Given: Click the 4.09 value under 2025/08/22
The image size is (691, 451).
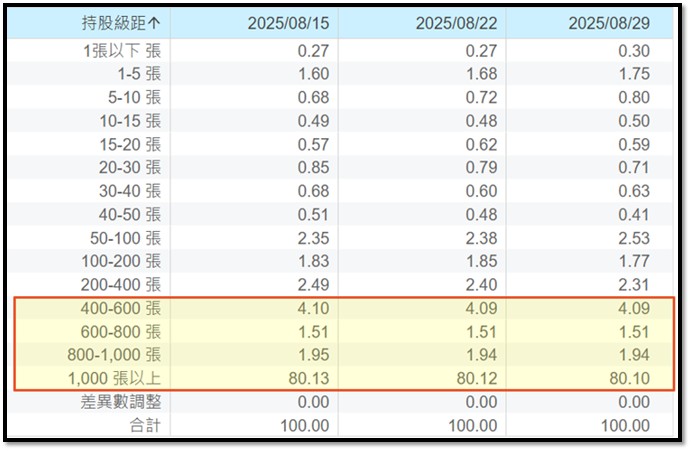Looking at the screenshot, I should 482,308.
